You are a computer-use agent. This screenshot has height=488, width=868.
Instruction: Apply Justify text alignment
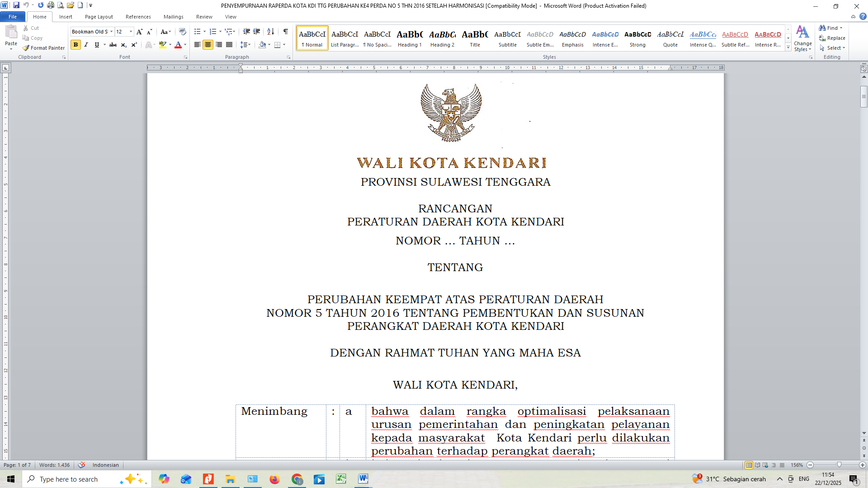click(x=229, y=45)
